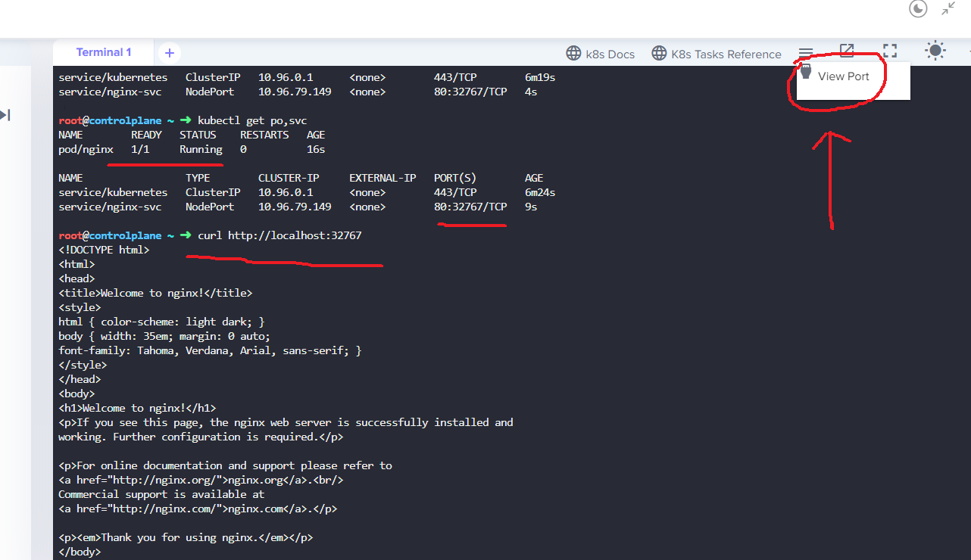Viewport: 971px width, 560px height.
Task: Click the 'curl http://localhost:32767' command text
Action: click(279, 236)
